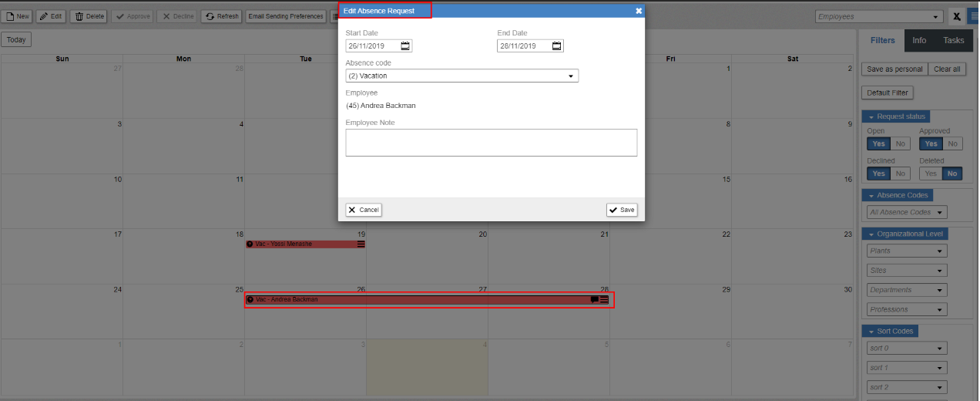Screen dimensions: 980x401
Task: Open Email Sending Preferences
Action: 286,16
